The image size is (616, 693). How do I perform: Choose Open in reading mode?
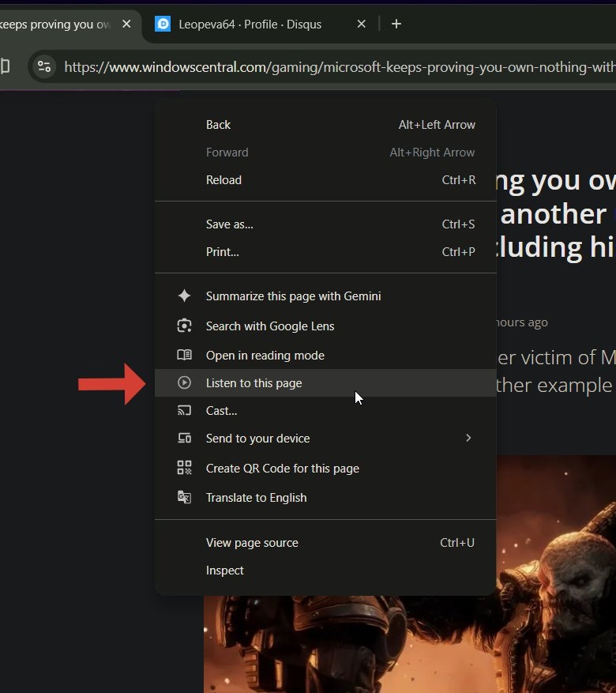(325, 356)
